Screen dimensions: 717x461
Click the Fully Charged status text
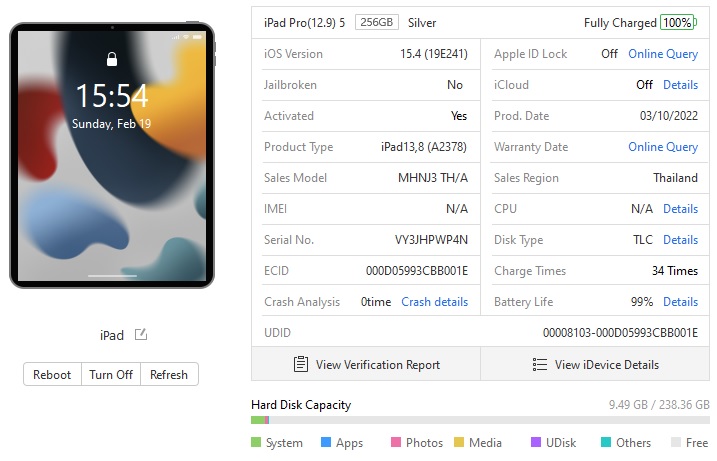620,23
